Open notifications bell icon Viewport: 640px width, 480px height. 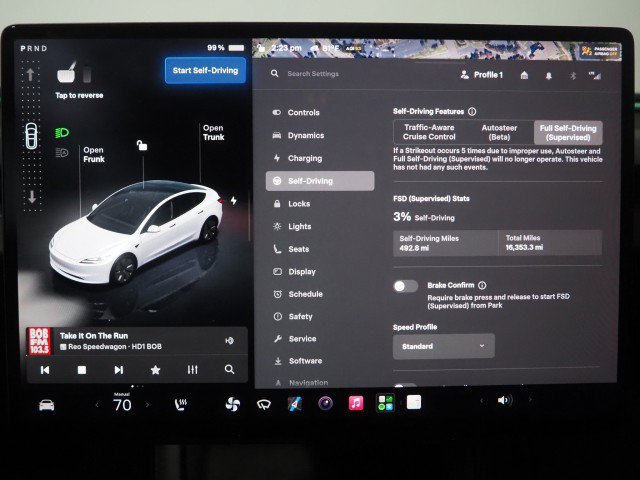pyautogui.click(x=549, y=76)
